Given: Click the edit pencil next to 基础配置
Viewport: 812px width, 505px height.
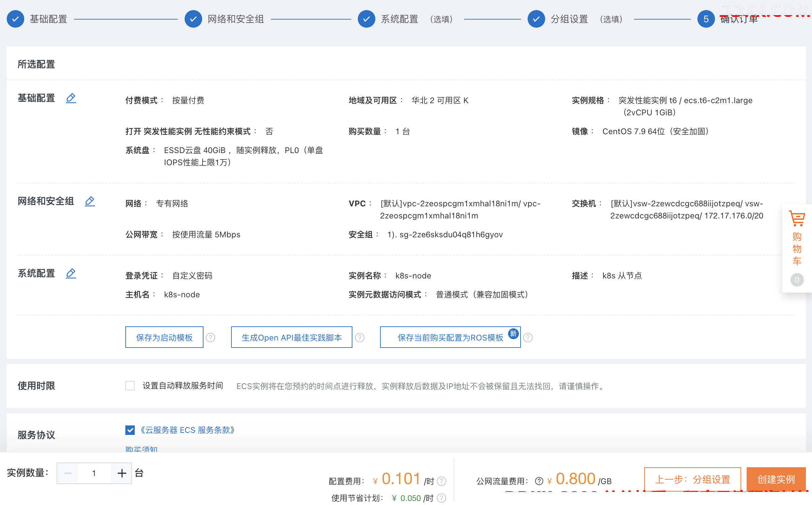Looking at the screenshot, I should 71,98.
